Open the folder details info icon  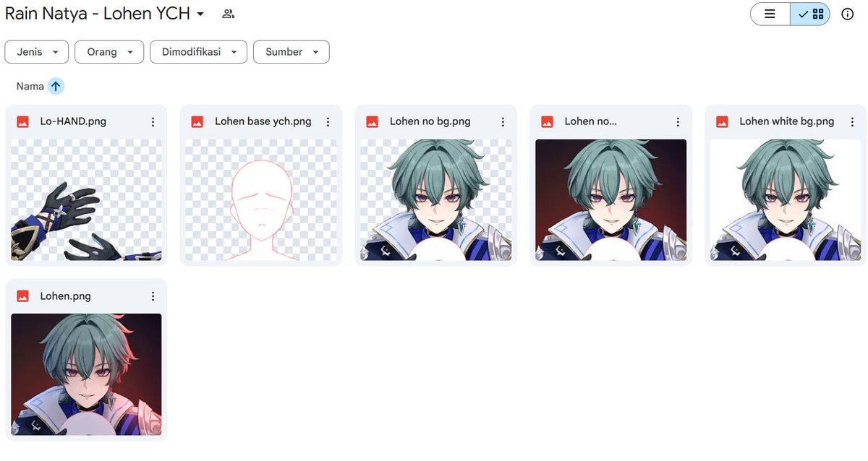[848, 14]
